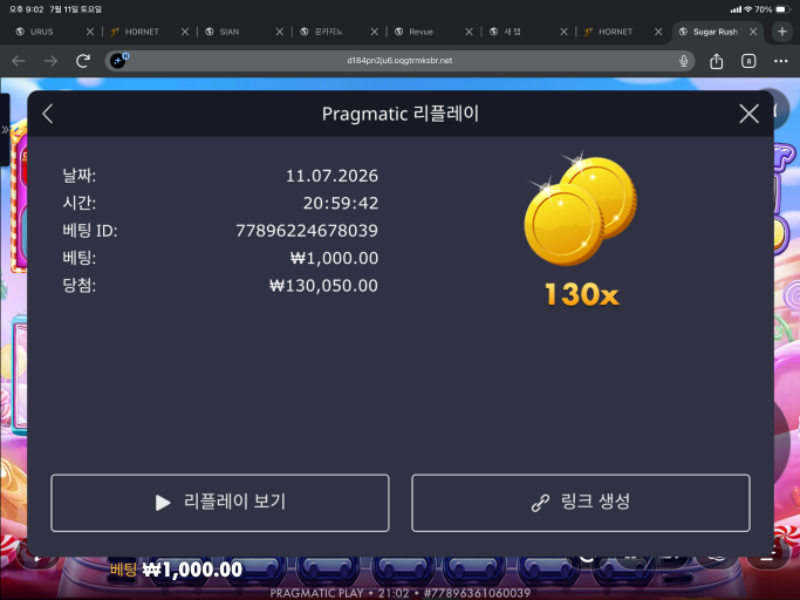The image size is (800, 600).
Task: Generate a share link with 링크 생성
Action: point(581,503)
